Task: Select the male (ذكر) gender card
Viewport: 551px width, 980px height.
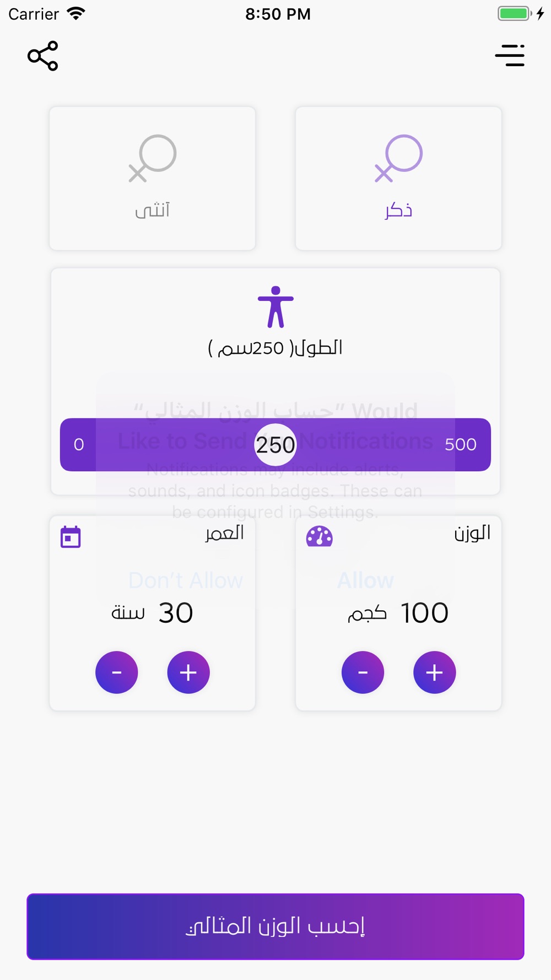Action: point(398,179)
